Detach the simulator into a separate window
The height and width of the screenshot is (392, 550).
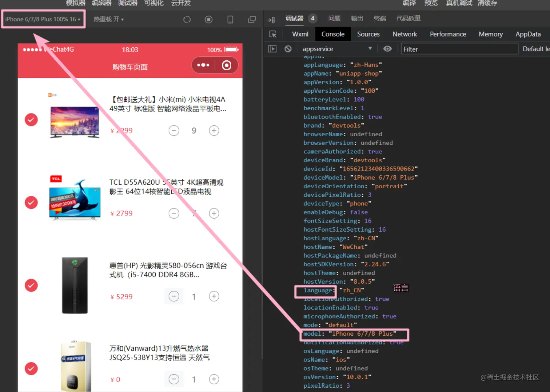click(x=252, y=19)
